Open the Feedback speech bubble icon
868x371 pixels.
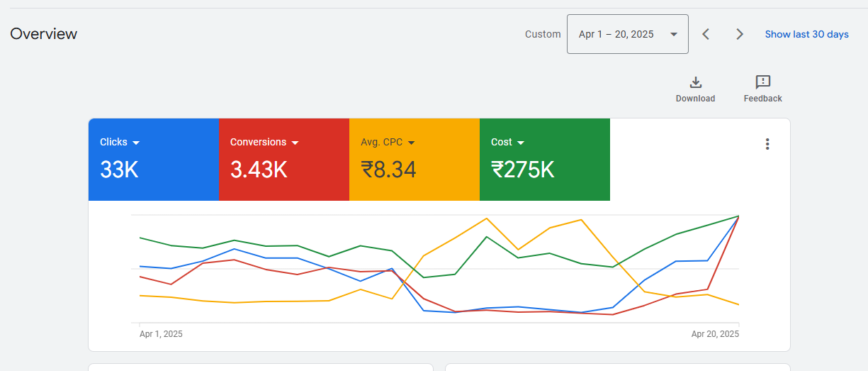(762, 82)
